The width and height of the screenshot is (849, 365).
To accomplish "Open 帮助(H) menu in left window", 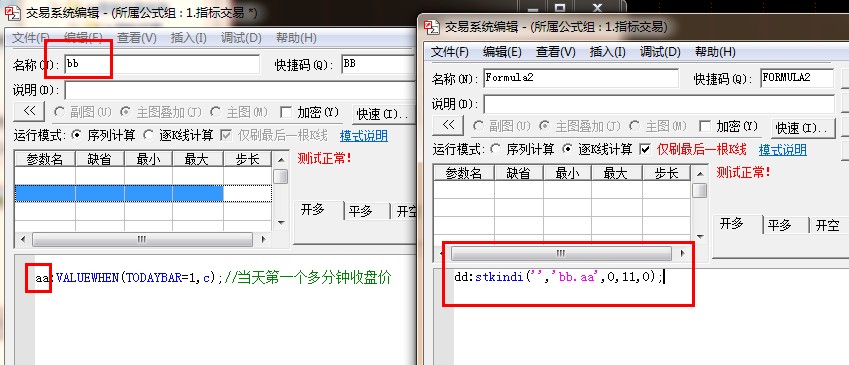I will [296, 38].
